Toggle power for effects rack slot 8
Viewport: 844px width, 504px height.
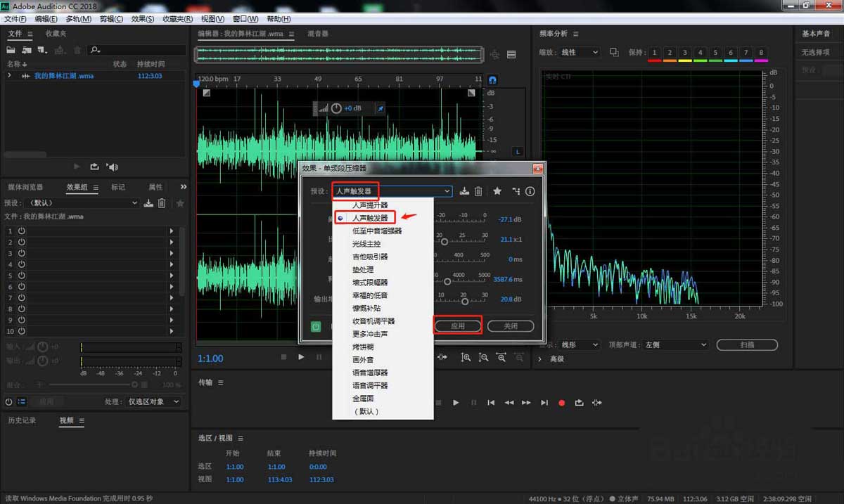21,309
